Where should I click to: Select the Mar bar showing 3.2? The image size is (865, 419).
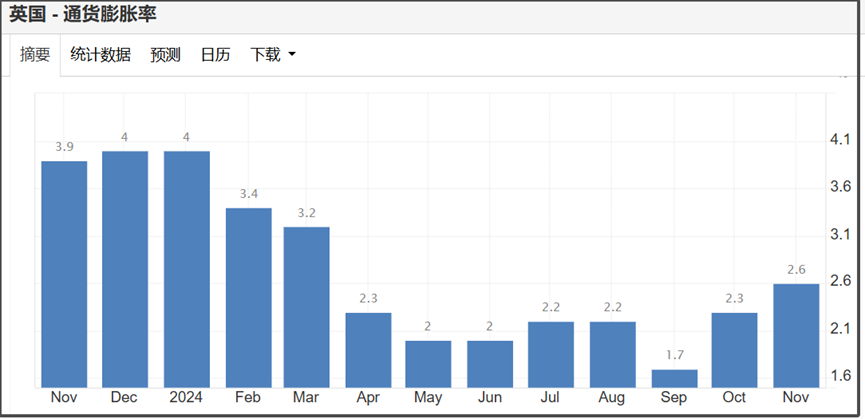tap(307, 307)
